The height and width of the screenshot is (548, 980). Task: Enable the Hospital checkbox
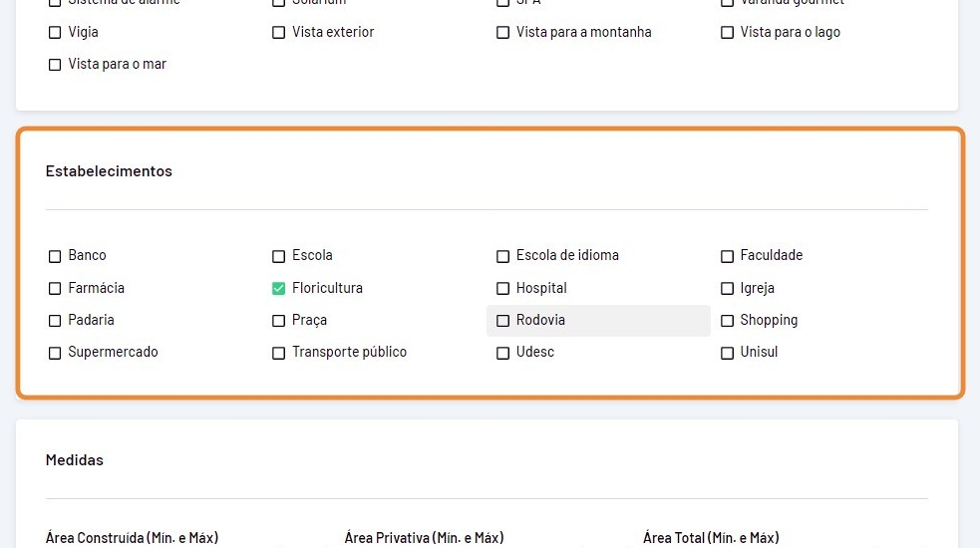pyautogui.click(x=503, y=289)
